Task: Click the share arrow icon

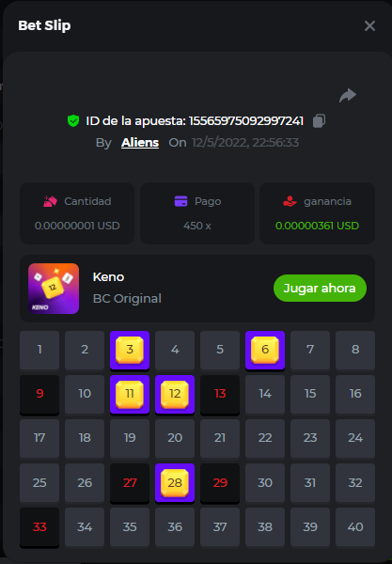Action: click(x=348, y=95)
